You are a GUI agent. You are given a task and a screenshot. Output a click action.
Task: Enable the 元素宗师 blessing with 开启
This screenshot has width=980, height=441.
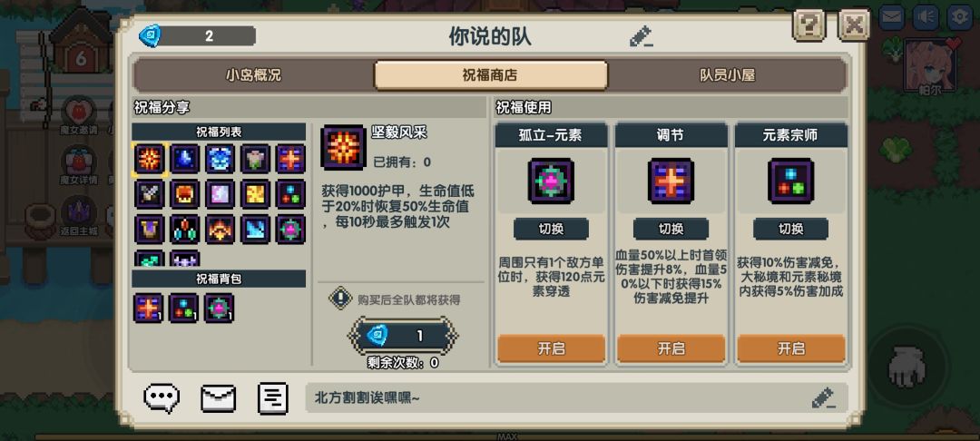791,348
